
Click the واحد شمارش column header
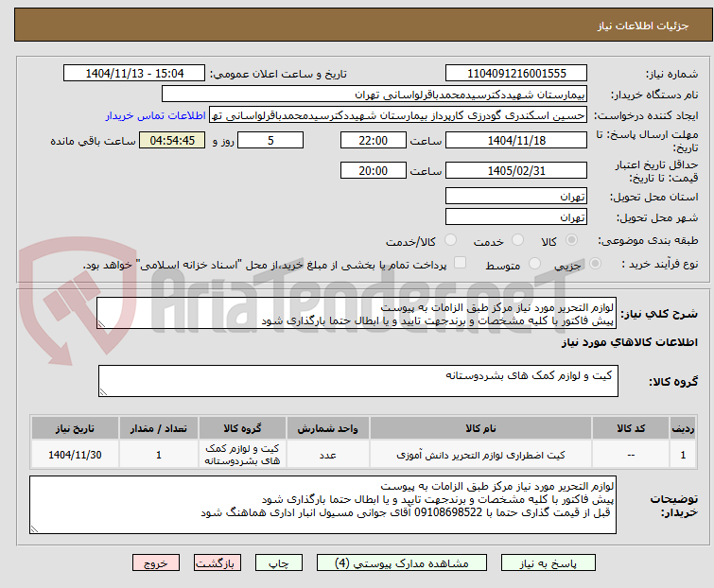click(327, 428)
